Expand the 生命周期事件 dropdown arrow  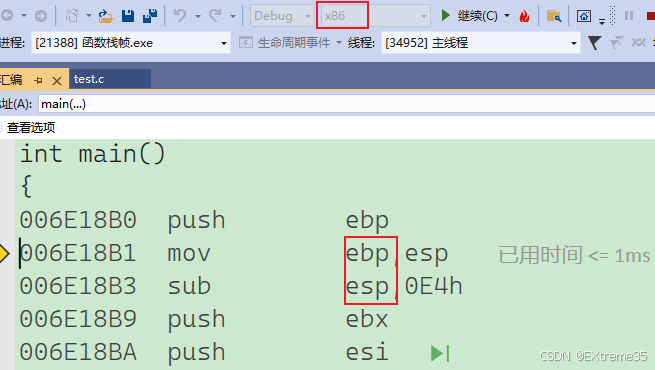coord(339,43)
